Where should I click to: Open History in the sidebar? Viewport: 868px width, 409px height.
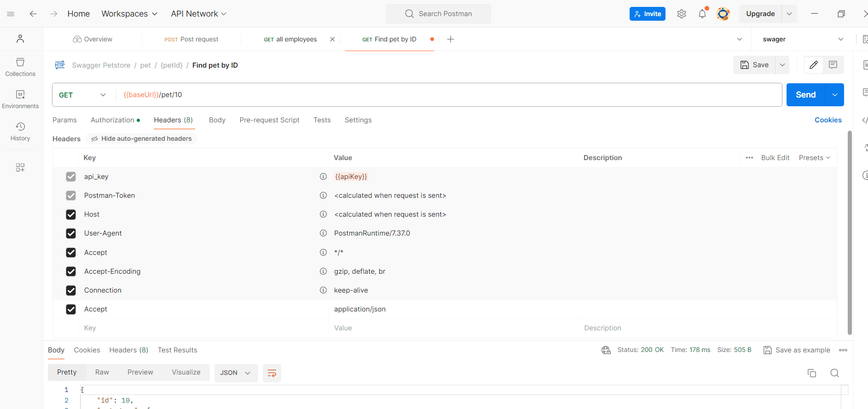click(x=20, y=132)
